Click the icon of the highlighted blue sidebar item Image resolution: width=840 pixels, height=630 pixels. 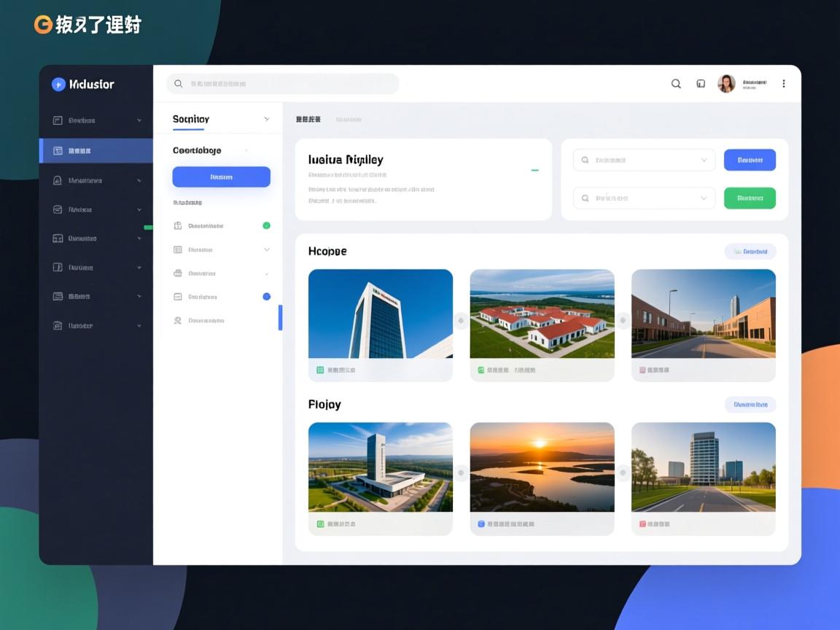click(58, 151)
